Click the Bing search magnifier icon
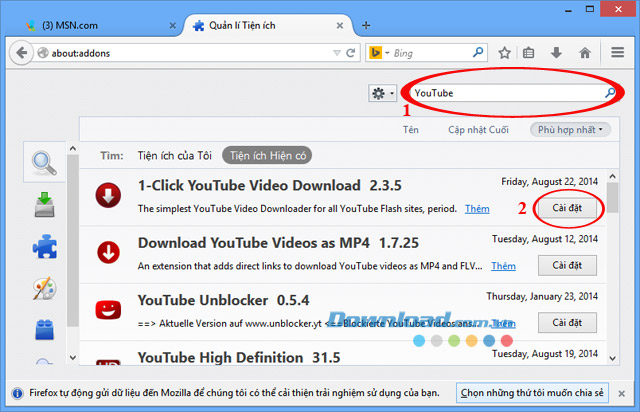This screenshot has height=412, width=640. coord(478,52)
